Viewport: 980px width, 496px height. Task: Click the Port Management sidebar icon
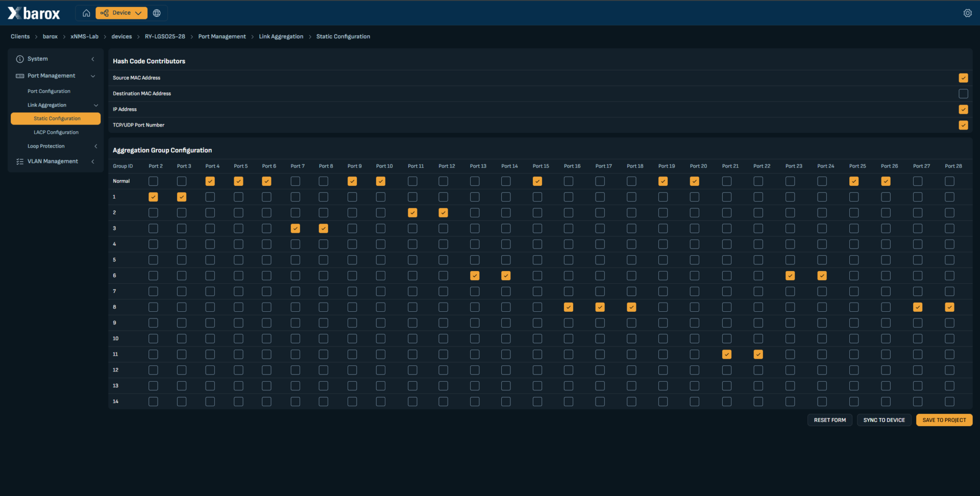pyautogui.click(x=20, y=76)
